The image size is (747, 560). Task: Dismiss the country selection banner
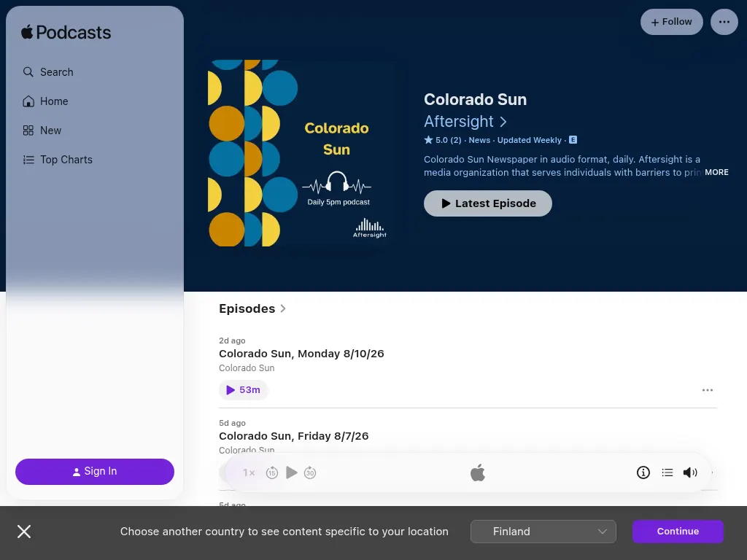coord(24,532)
